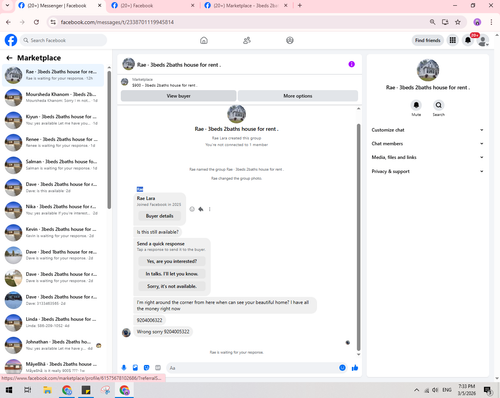This screenshot has width=500, height=398.
Task: Send a thumbs up like
Action: point(355,368)
